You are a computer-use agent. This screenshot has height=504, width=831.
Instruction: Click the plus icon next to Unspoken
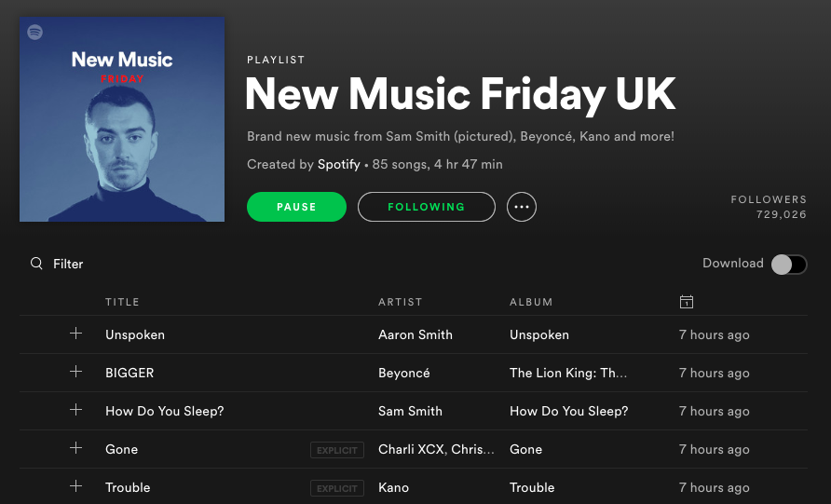pos(75,334)
